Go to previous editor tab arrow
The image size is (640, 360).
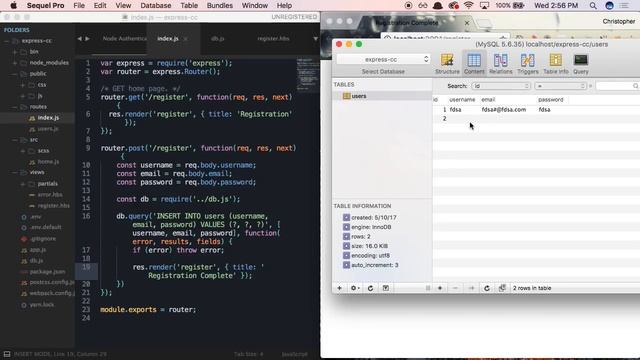tap(80, 39)
